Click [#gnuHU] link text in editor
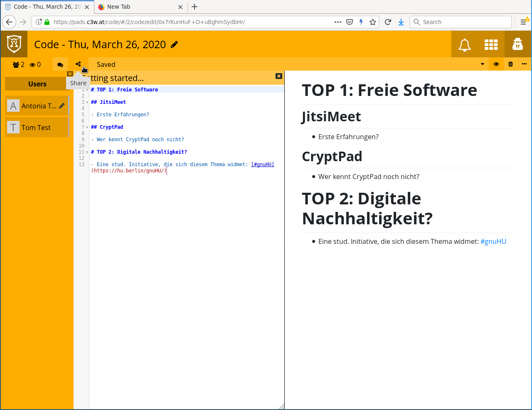This screenshot has height=410, width=532. pos(263,164)
